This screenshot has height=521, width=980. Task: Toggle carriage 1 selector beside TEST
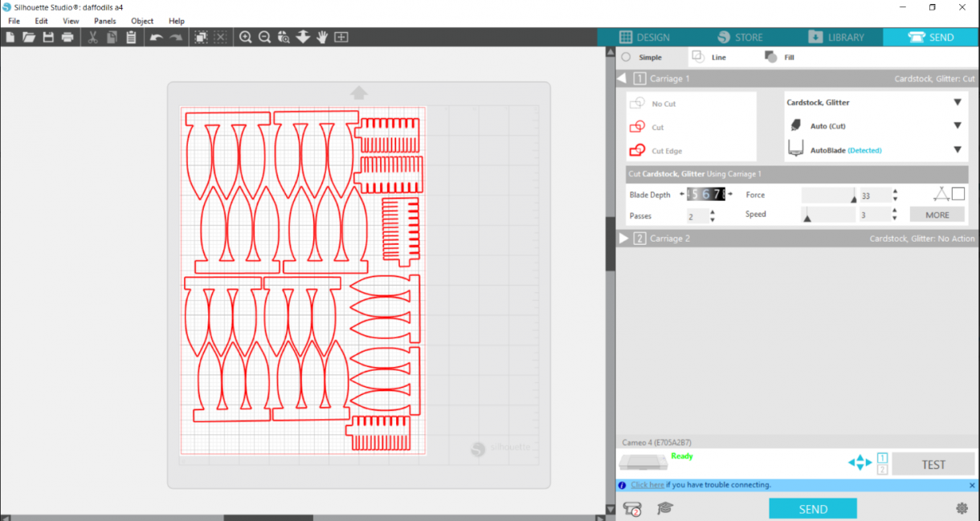882,458
